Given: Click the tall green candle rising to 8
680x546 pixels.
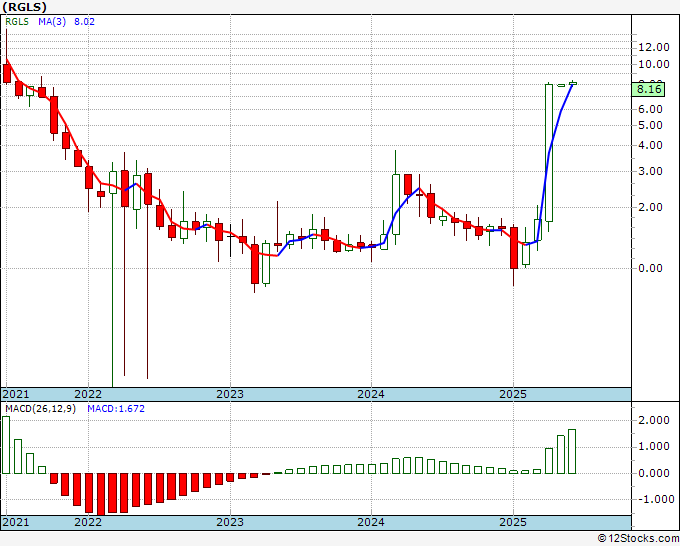Looking at the screenshot, I should [549, 153].
